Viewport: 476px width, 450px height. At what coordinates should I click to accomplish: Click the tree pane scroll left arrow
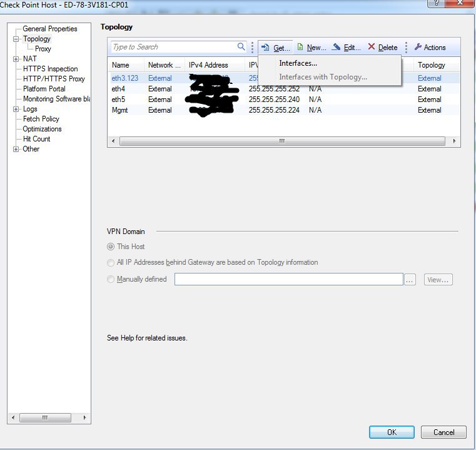(x=13, y=417)
